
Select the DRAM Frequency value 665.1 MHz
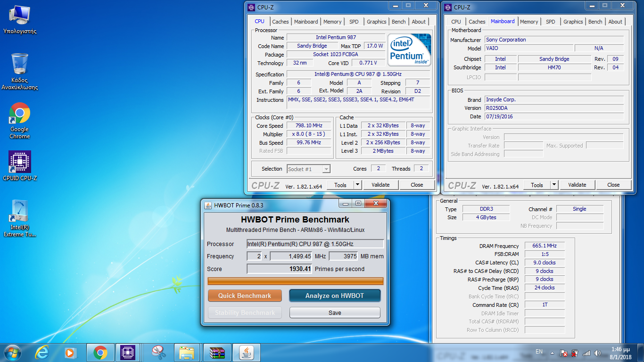pyautogui.click(x=544, y=246)
